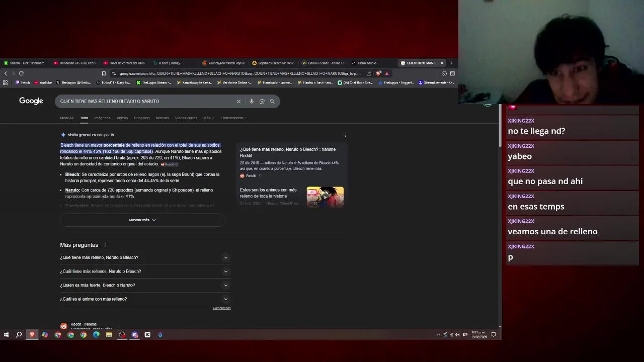644x362 pixels.
Task: Bookmark this page from the address bar
Action: click(104, 73)
